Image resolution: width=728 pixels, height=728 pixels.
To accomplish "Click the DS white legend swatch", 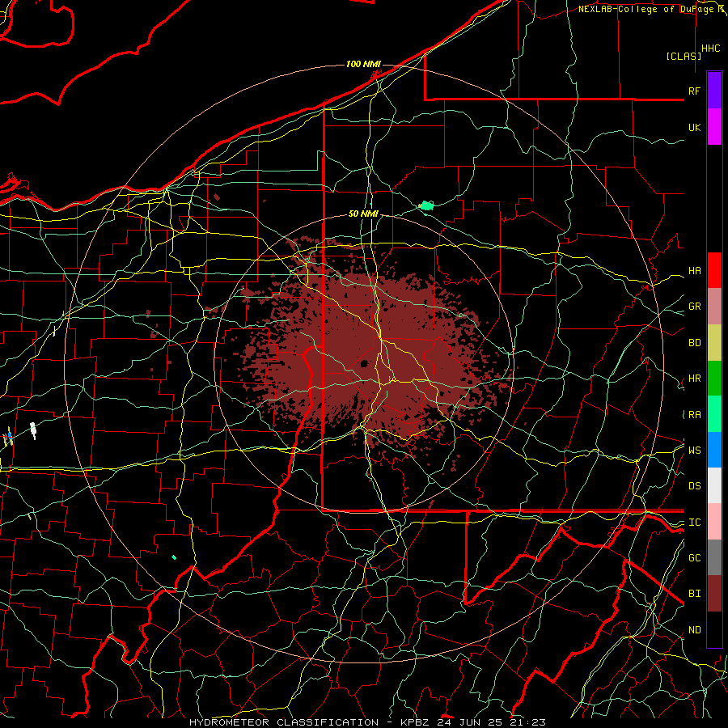I will 714,485.
